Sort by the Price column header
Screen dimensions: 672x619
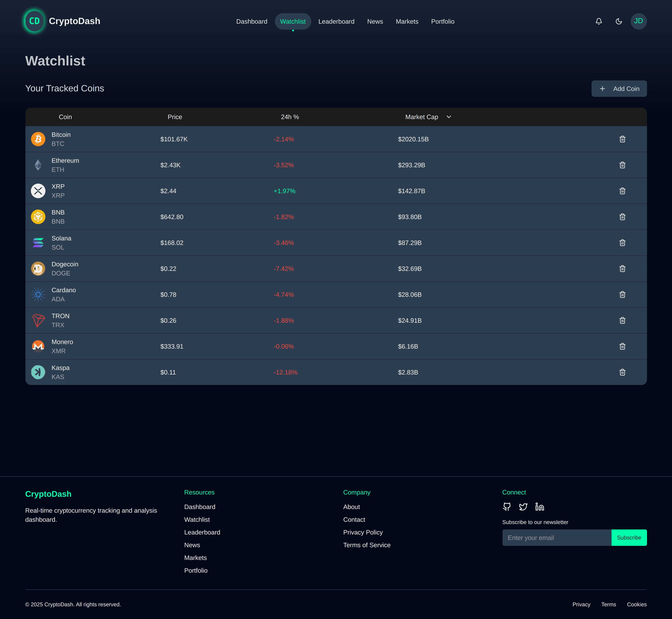click(175, 117)
